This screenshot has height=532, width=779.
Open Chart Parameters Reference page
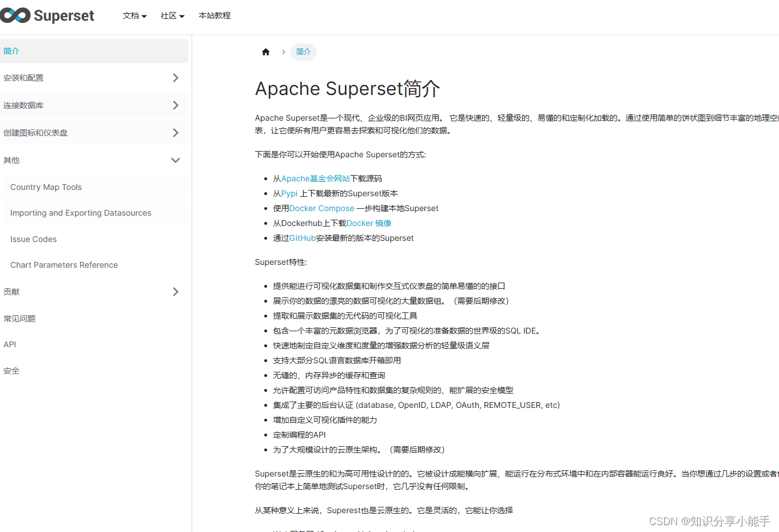point(63,264)
